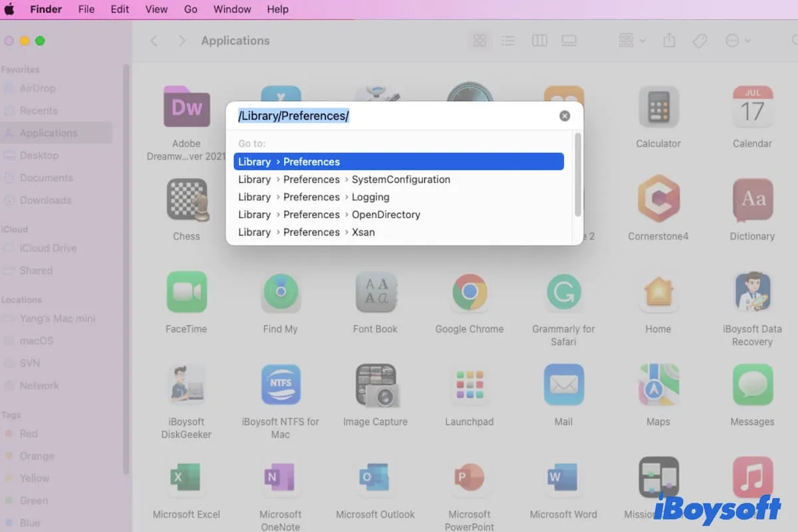Switch to gallery view
798x532 pixels.
(569, 41)
